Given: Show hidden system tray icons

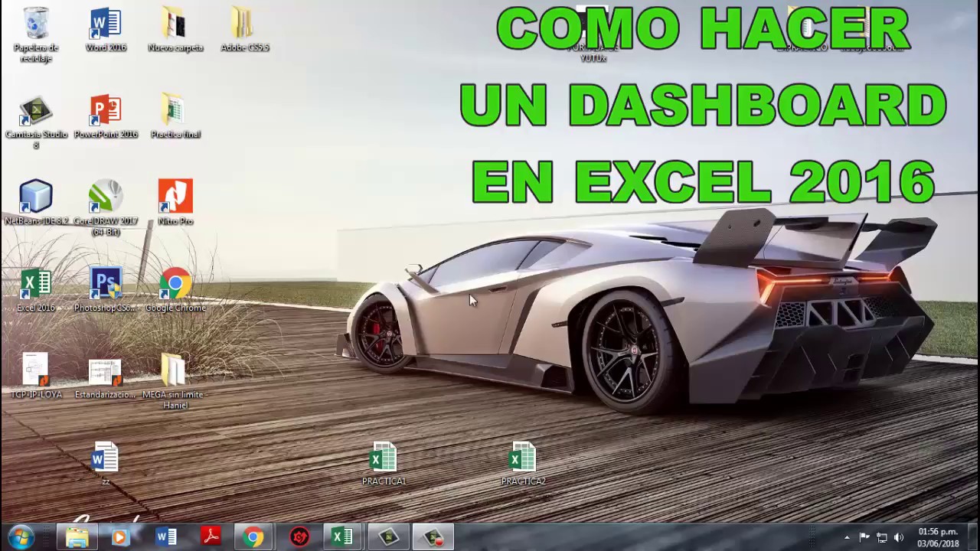Looking at the screenshot, I should click(847, 537).
